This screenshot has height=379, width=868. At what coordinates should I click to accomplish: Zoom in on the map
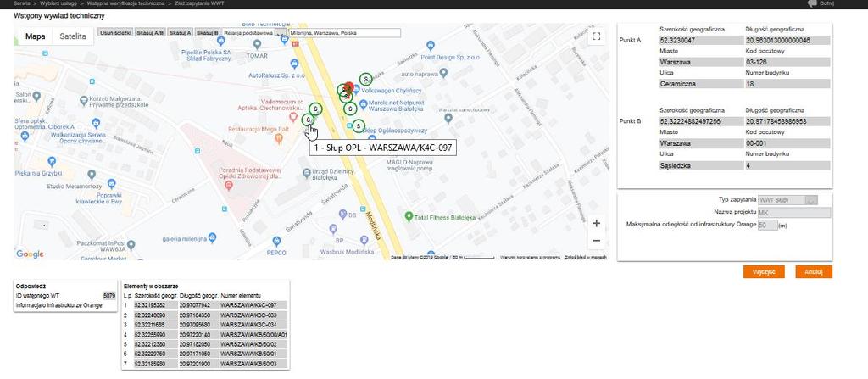(x=596, y=224)
